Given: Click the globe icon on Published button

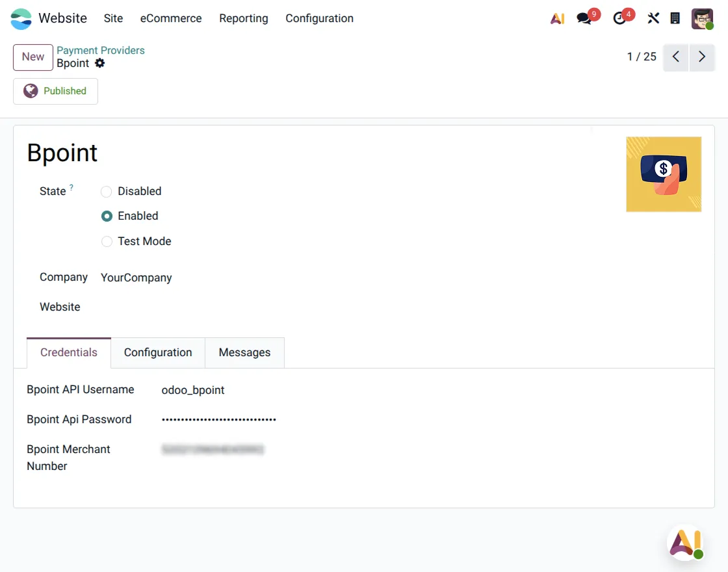Looking at the screenshot, I should 31,91.
